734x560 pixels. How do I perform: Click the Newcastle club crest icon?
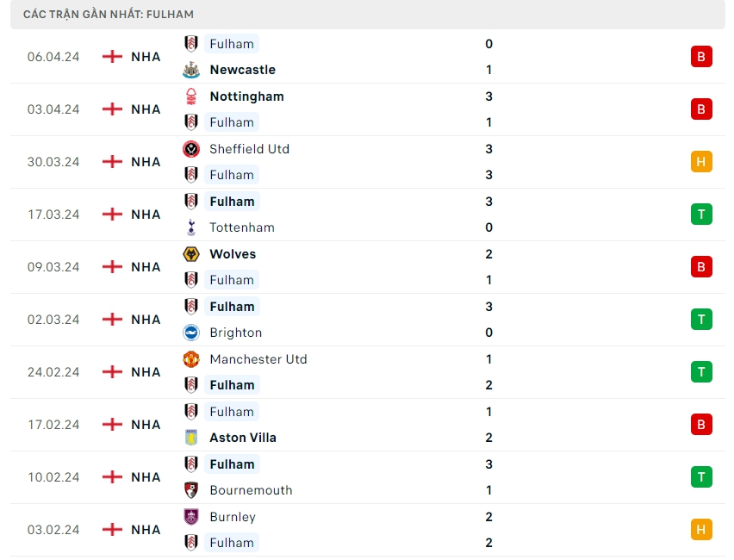click(191, 70)
